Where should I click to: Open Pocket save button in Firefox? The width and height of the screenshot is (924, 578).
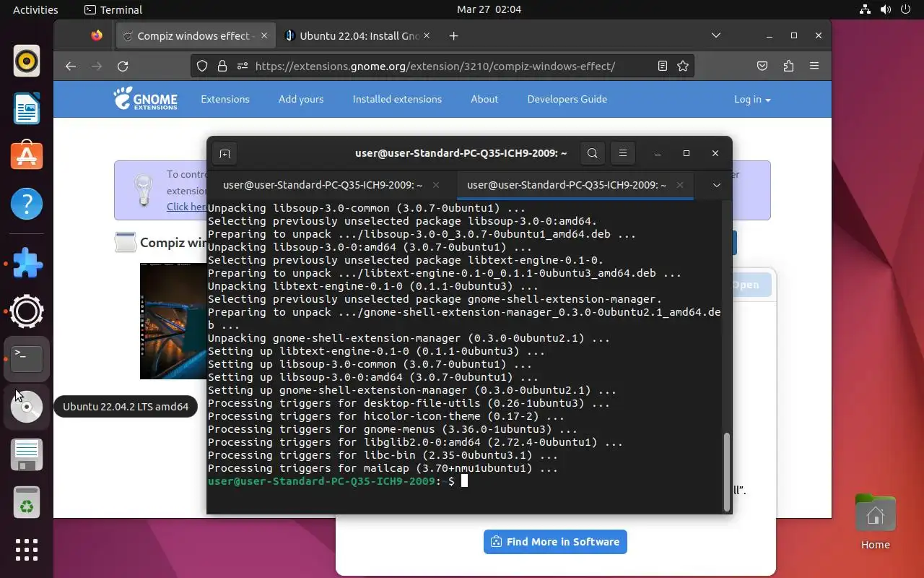pos(762,66)
